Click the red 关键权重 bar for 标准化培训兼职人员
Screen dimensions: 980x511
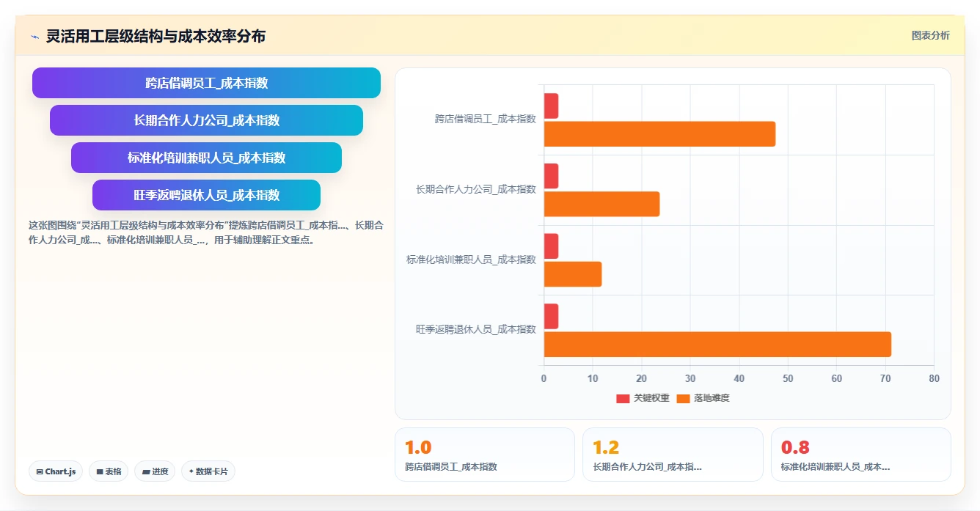tap(551, 246)
